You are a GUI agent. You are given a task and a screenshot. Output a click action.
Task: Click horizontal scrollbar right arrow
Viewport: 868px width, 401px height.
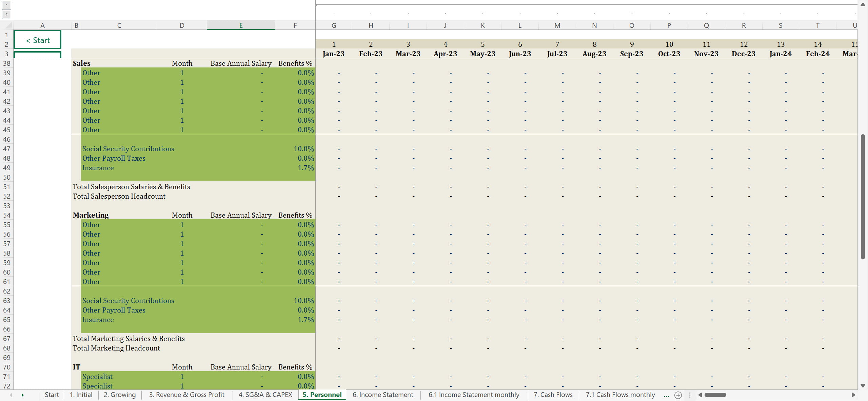pyautogui.click(x=853, y=395)
